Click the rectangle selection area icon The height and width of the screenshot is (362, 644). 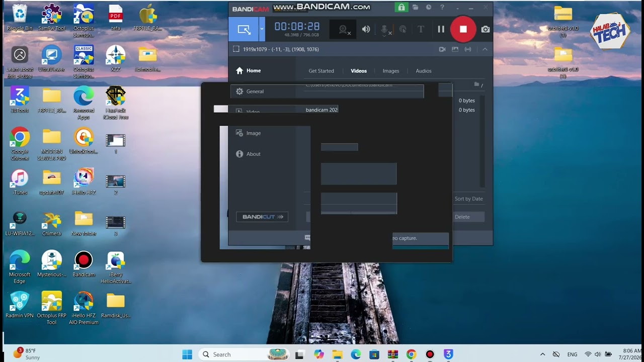(x=236, y=49)
